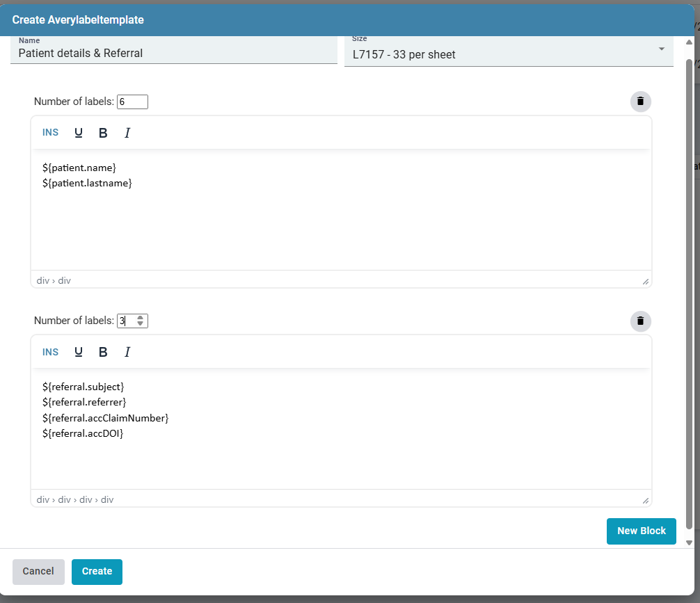Click the Cancel button
Viewport: 700px width, 603px height.
pos(38,571)
